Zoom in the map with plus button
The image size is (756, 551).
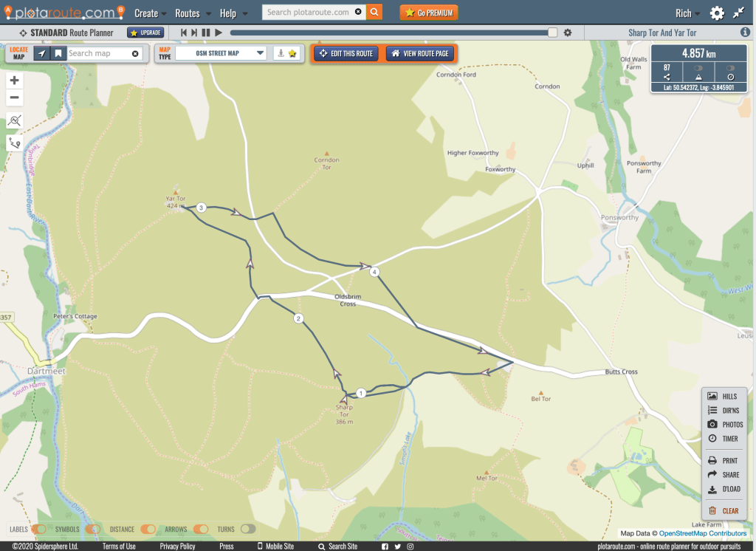click(x=15, y=81)
